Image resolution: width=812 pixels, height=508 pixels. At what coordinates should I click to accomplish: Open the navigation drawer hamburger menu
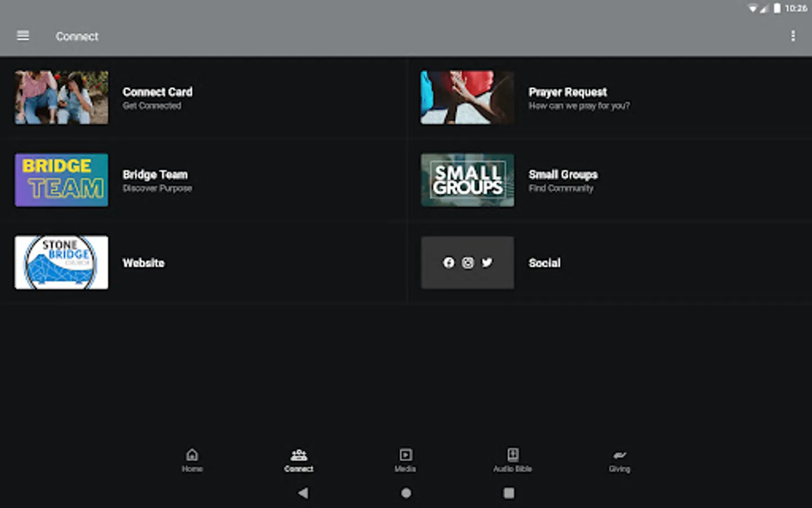[x=23, y=36]
